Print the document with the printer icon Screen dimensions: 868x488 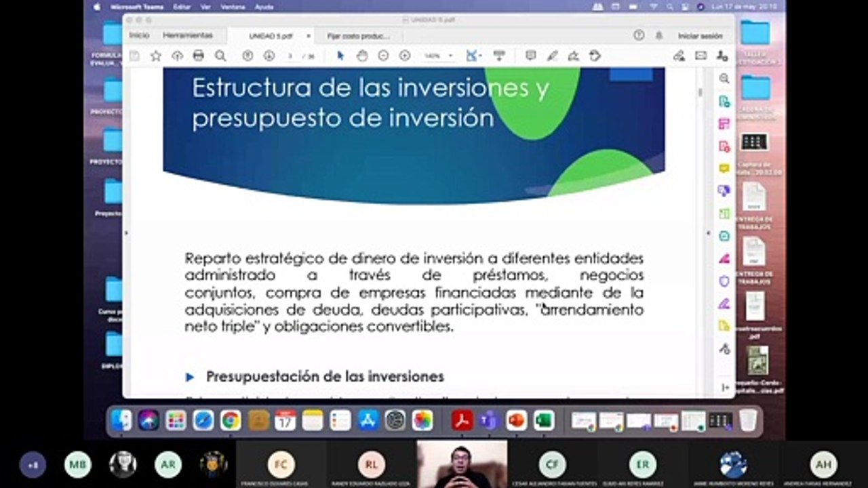198,56
